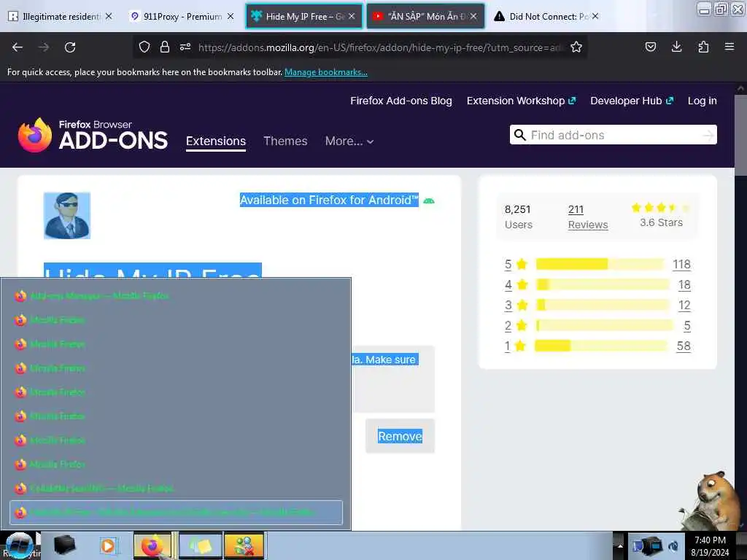Open the Extensions puzzle-piece menu
Image resolution: width=747 pixels, height=560 pixels.
pyautogui.click(x=703, y=47)
